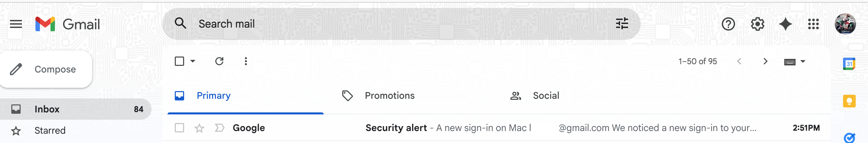Image resolution: width=868 pixels, height=143 pixels.
Task: Open the More options three-dot menu
Action: (246, 61)
